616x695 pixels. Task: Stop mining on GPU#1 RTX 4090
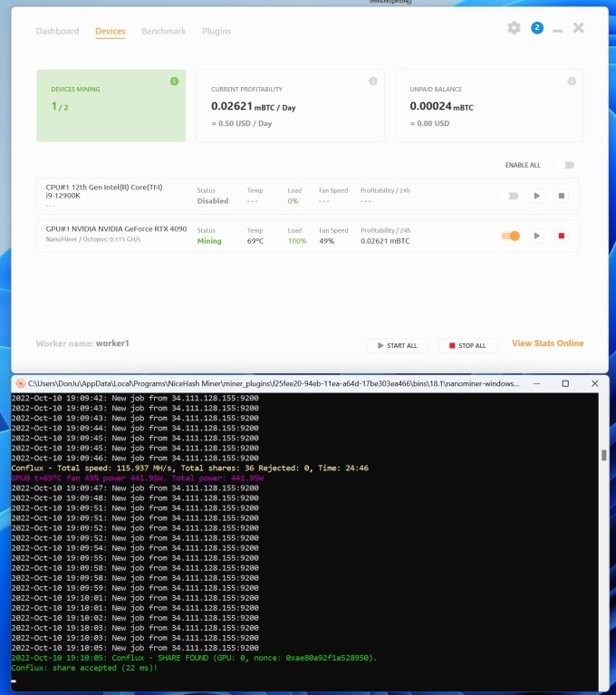(561, 236)
